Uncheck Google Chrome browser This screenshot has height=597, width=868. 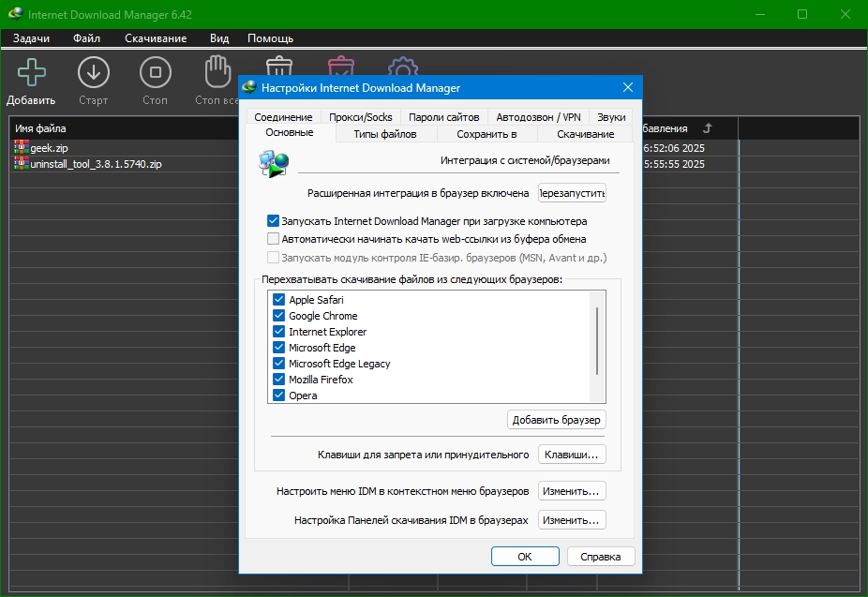click(x=279, y=316)
